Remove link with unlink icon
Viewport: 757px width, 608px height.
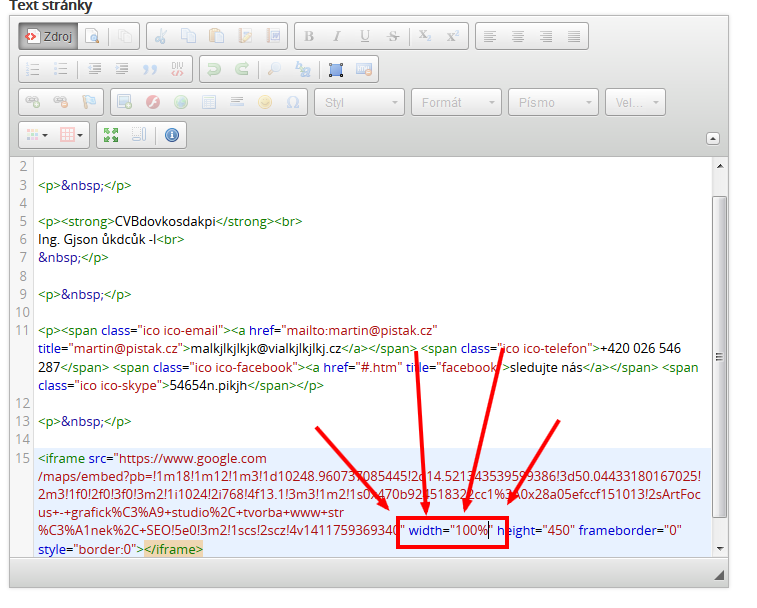(x=61, y=102)
